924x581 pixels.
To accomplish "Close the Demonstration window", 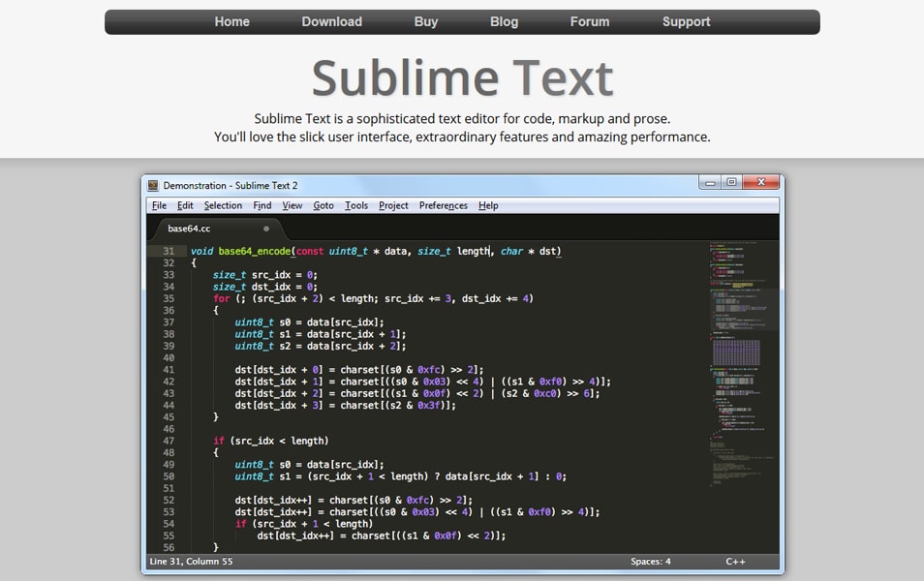I will [x=760, y=183].
